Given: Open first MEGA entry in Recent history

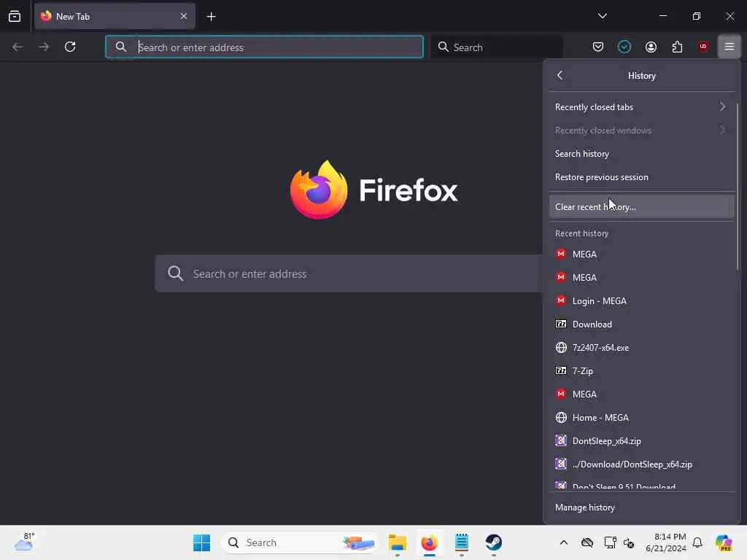Looking at the screenshot, I should point(641,254).
